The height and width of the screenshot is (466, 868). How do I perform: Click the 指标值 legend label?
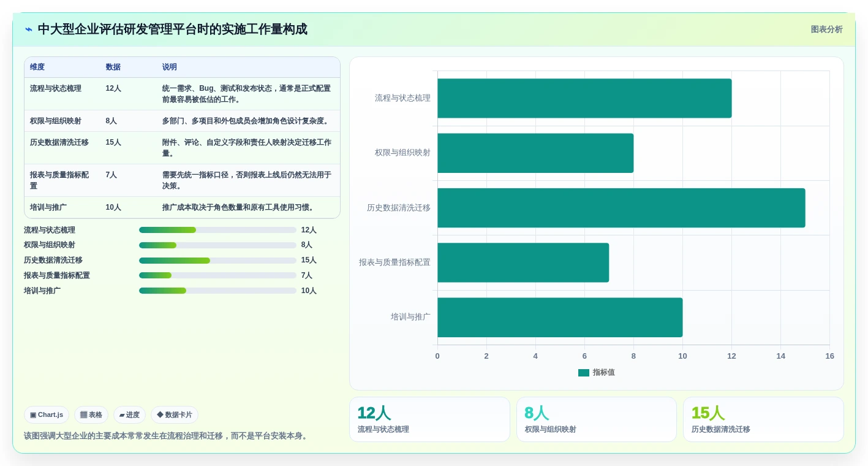tap(604, 373)
